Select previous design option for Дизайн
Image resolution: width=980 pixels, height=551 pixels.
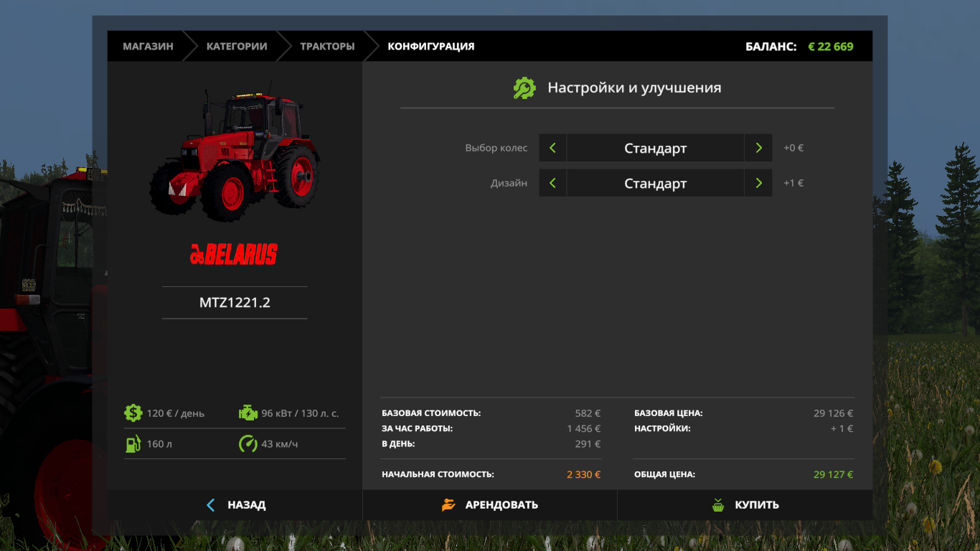click(552, 183)
